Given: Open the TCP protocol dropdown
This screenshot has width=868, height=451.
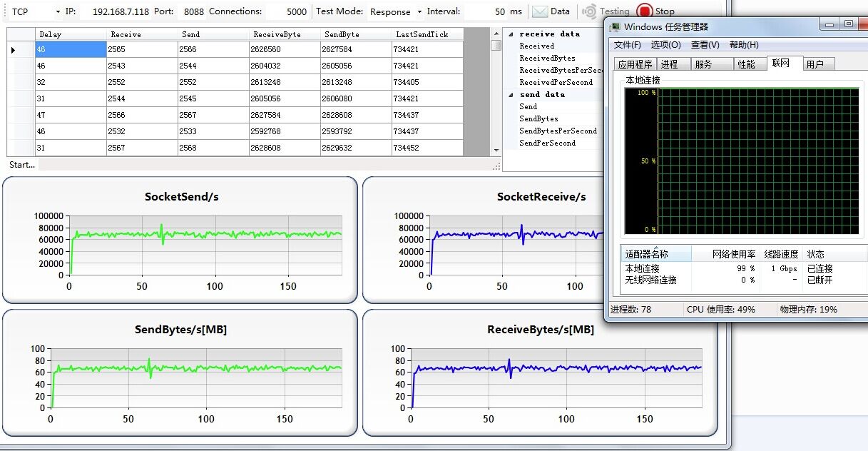Looking at the screenshot, I should point(57,12).
